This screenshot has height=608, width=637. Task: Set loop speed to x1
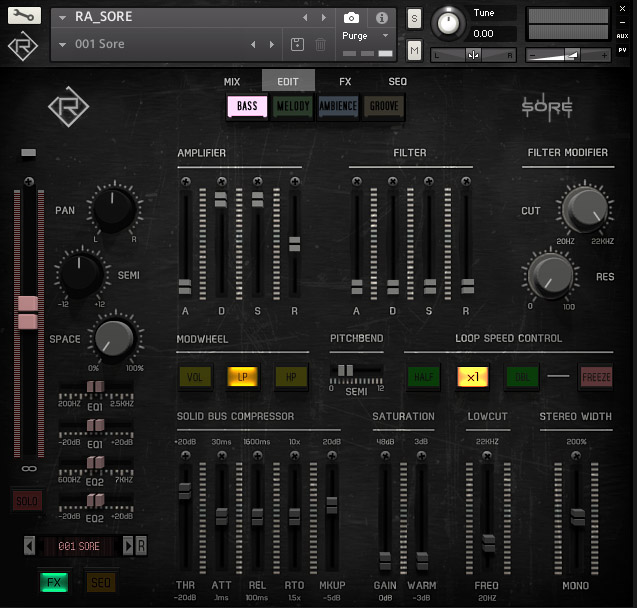[x=472, y=377]
